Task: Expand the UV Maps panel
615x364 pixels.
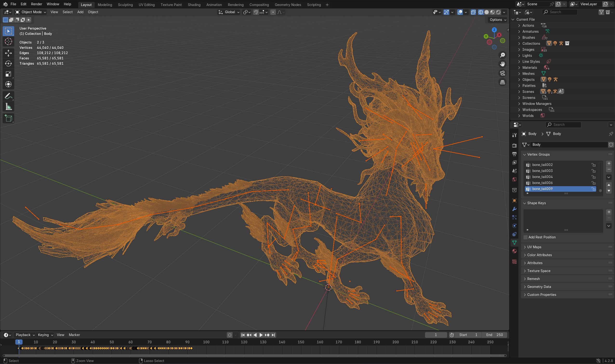Action: tap(534, 247)
